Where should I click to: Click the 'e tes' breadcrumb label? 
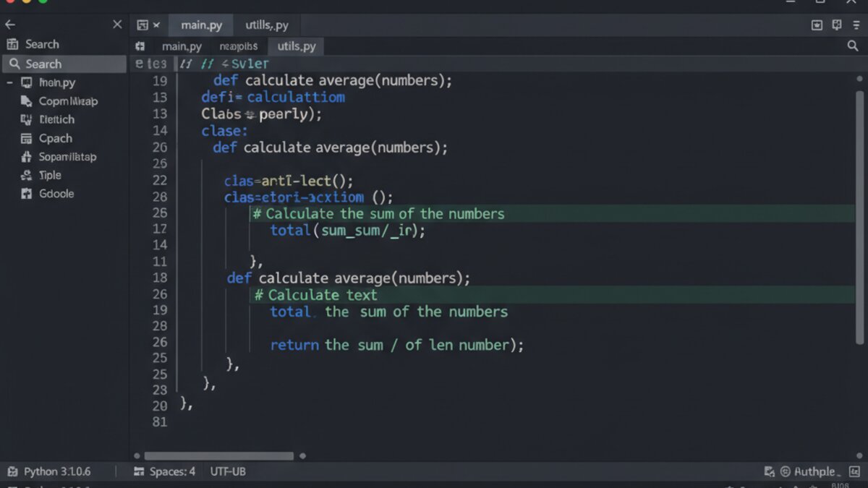[150, 64]
